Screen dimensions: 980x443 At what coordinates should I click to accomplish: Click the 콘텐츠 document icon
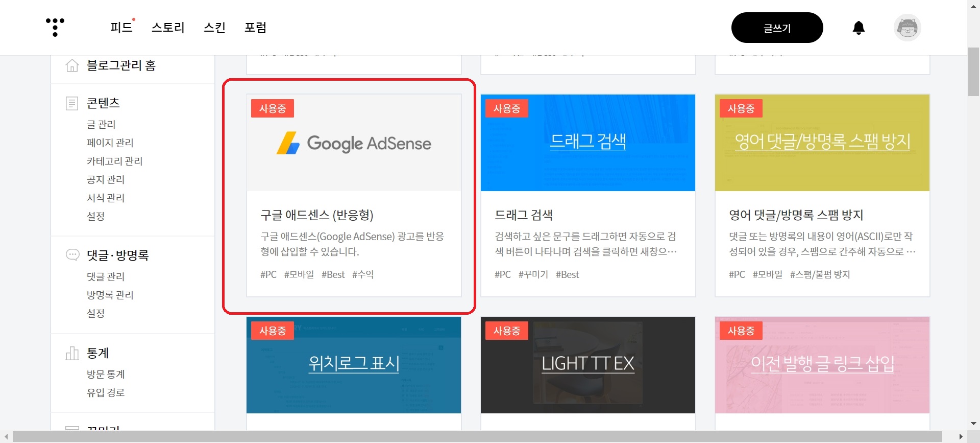tap(72, 103)
